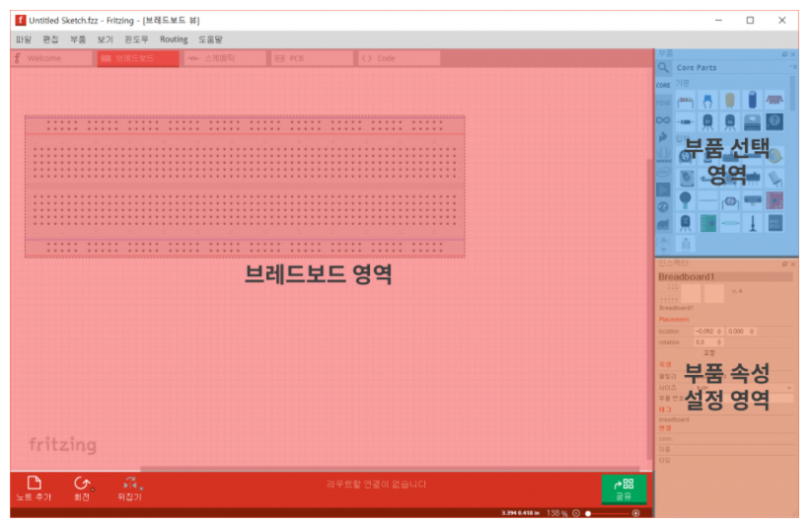Open the 사이즈 size dropdown
The width and height of the screenshot is (812, 525).
click(x=744, y=387)
